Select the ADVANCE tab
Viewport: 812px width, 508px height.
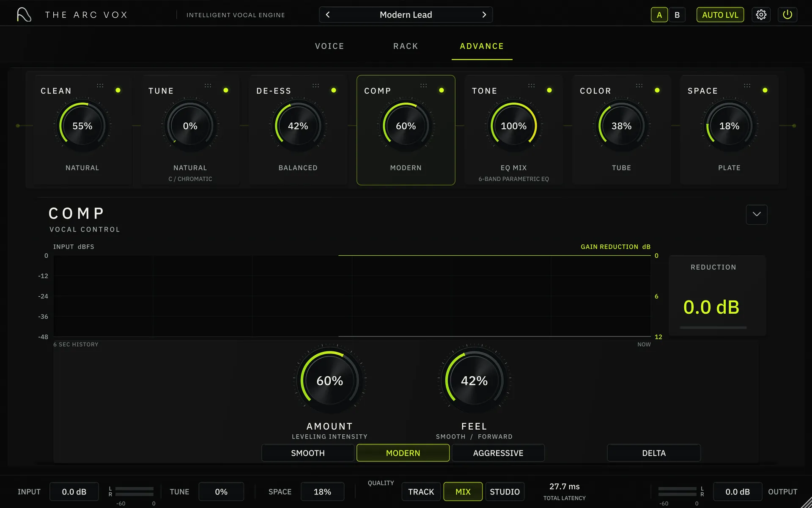coord(482,46)
